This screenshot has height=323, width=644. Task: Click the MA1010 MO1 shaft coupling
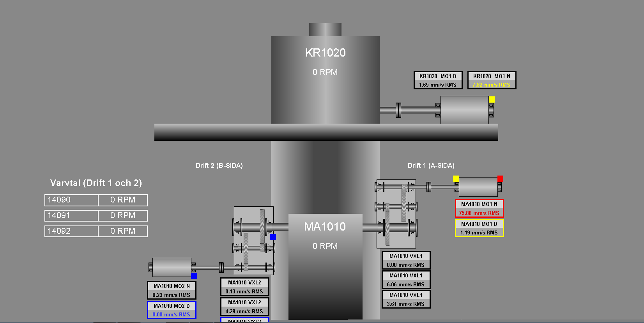click(428, 187)
